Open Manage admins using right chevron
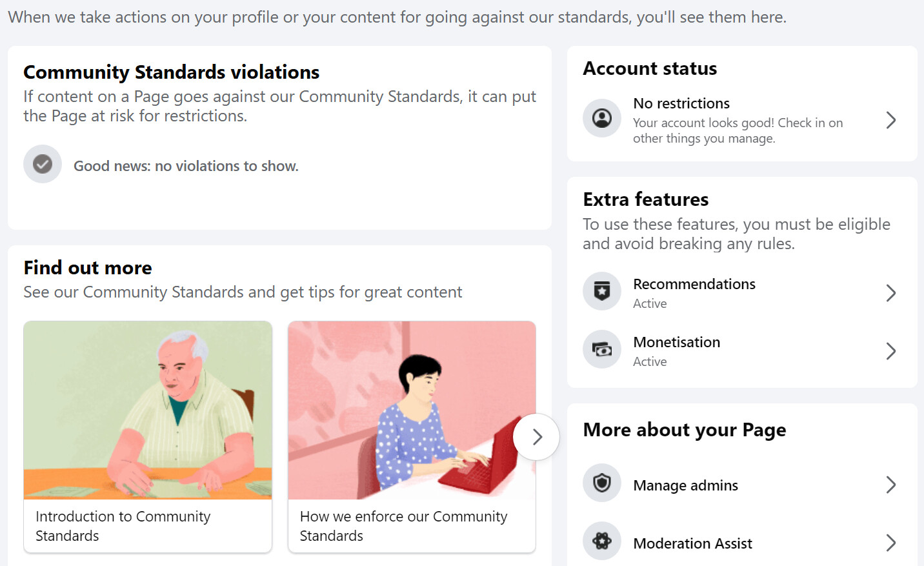This screenshot has width=924, height=566. point(891,485)
